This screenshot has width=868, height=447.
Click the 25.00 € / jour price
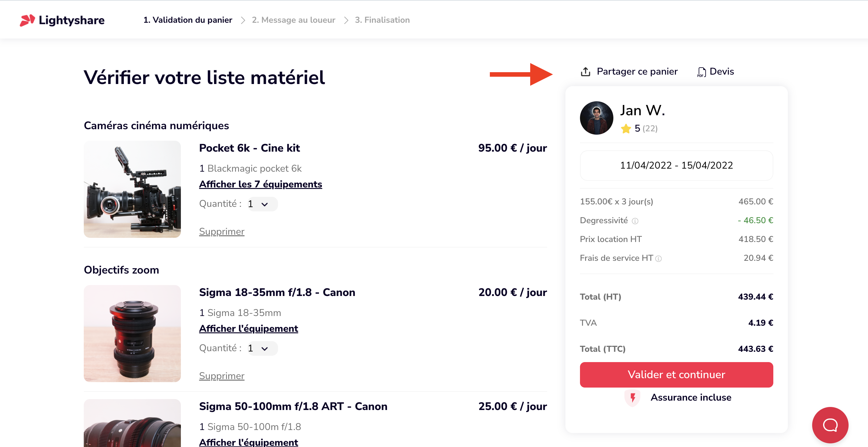tap(513, 407)
